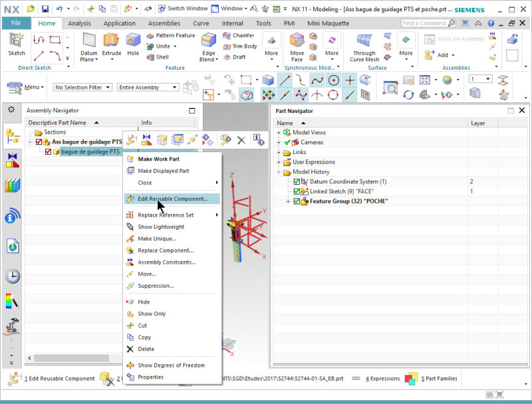Open the Entire Assembly scope dropdown

pos(148,88)
